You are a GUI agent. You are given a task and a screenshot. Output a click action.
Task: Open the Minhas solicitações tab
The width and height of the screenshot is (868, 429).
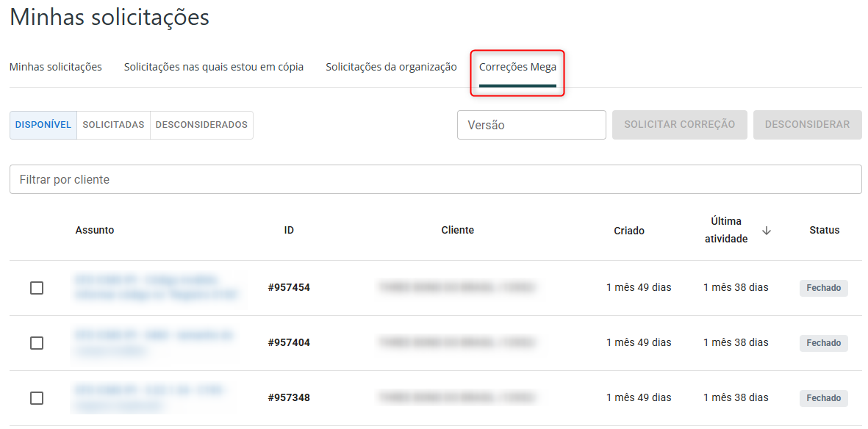pyautogui.click(x=56, y=67)
